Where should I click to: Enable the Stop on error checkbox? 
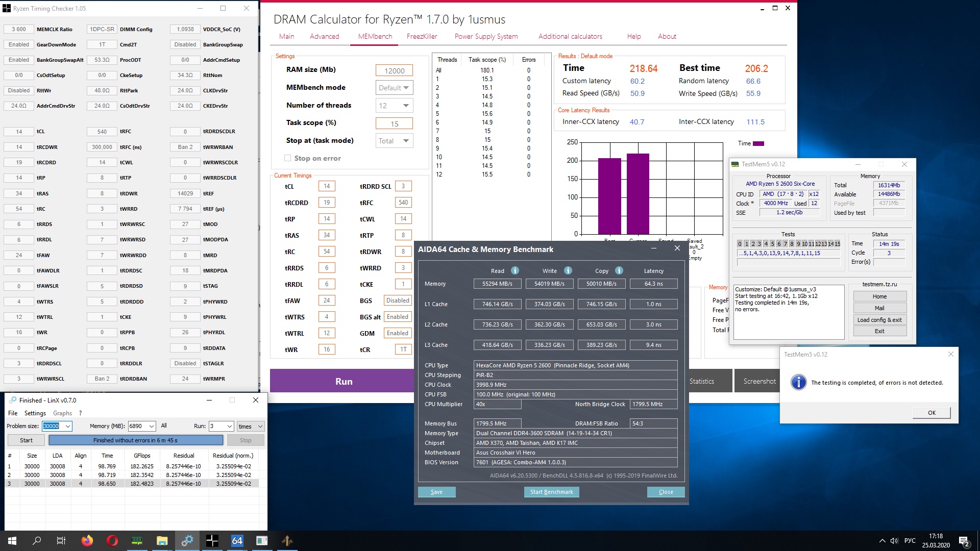pos(288,158)
